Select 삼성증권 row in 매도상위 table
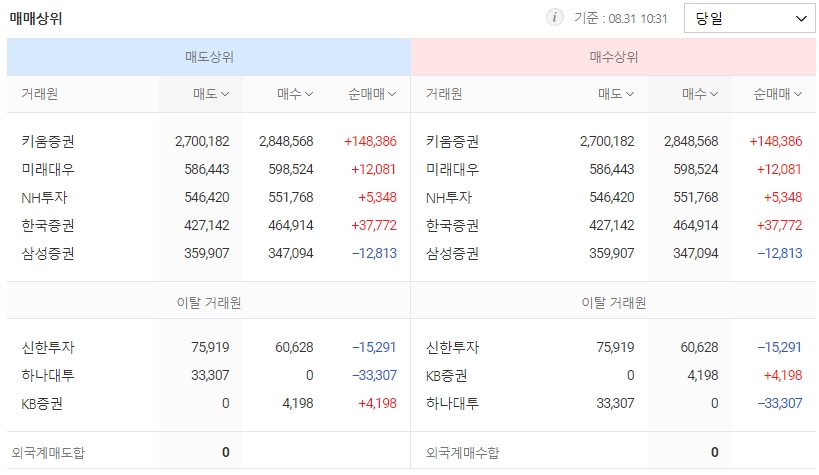 point(209,253)
